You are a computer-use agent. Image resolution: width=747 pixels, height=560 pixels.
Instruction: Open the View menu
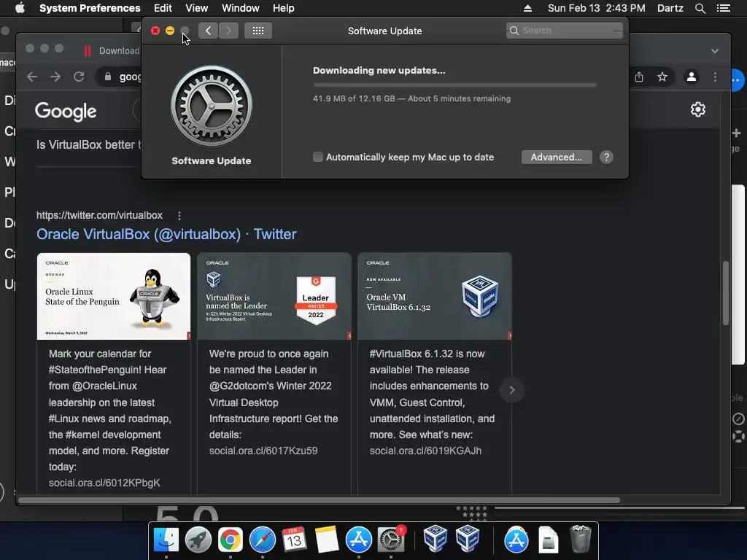[197, 8]
